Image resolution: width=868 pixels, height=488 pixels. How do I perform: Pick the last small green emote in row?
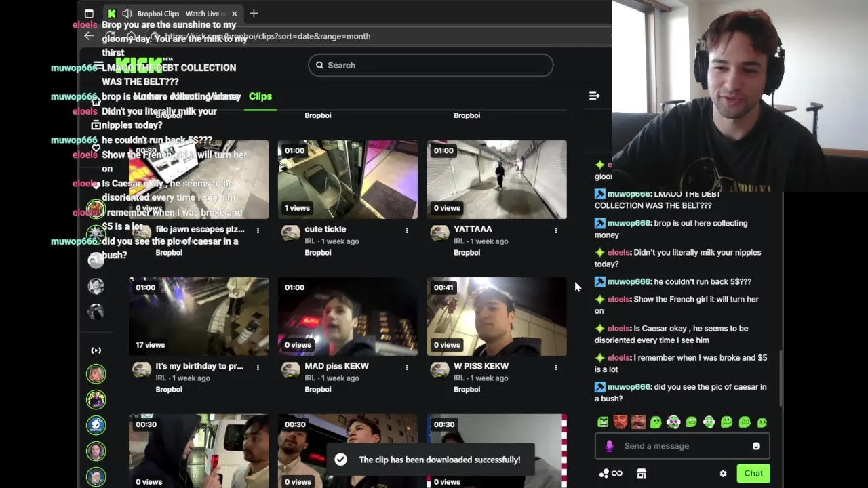click(x=762, y=422)
